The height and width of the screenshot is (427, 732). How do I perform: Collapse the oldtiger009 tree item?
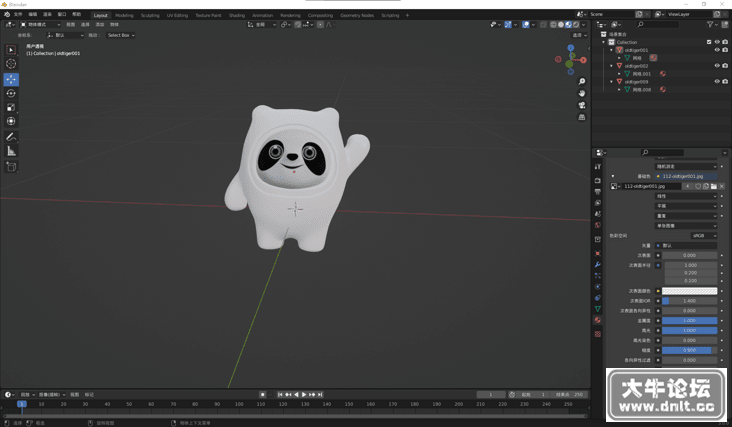[612, 82]
